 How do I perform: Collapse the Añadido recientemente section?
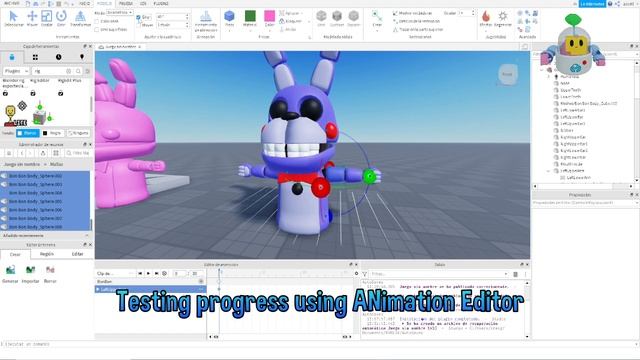point(87,236)
